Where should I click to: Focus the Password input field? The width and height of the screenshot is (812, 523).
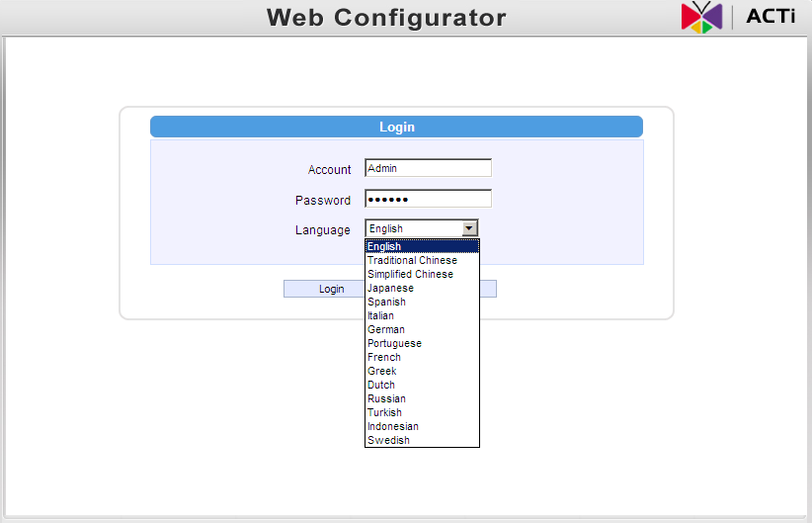(429, 199)
